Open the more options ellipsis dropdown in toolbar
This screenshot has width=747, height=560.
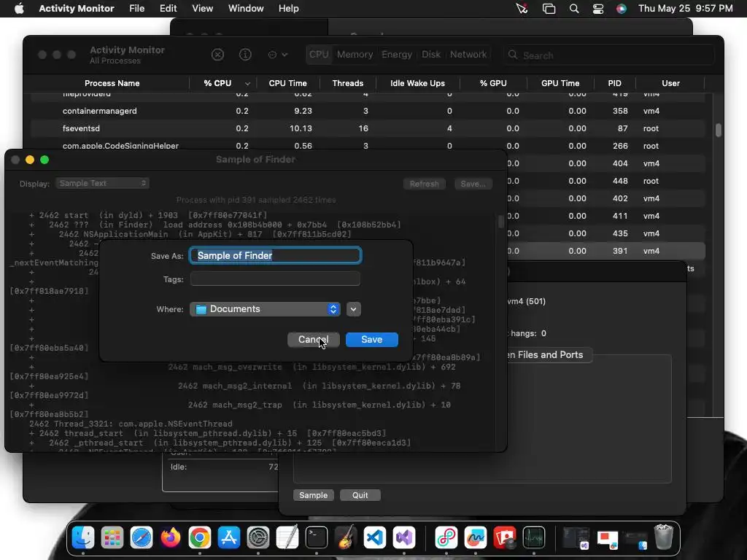pos(278,55)
